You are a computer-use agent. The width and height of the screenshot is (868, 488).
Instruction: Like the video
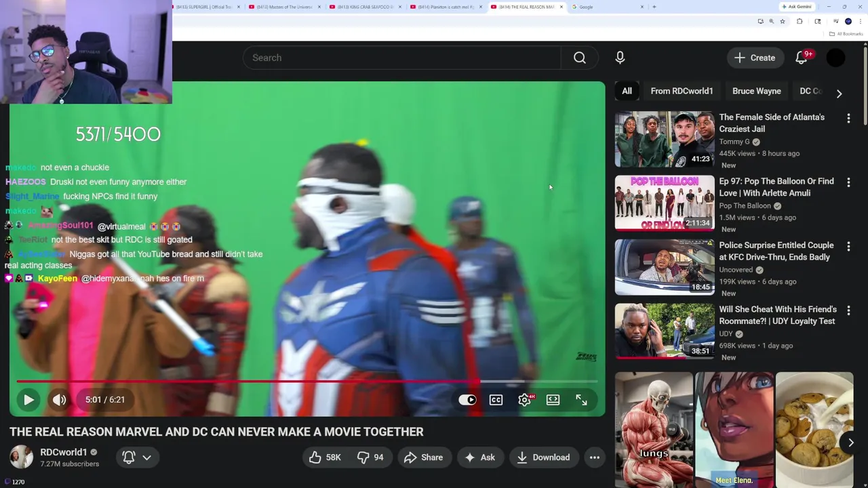point(325,457)
